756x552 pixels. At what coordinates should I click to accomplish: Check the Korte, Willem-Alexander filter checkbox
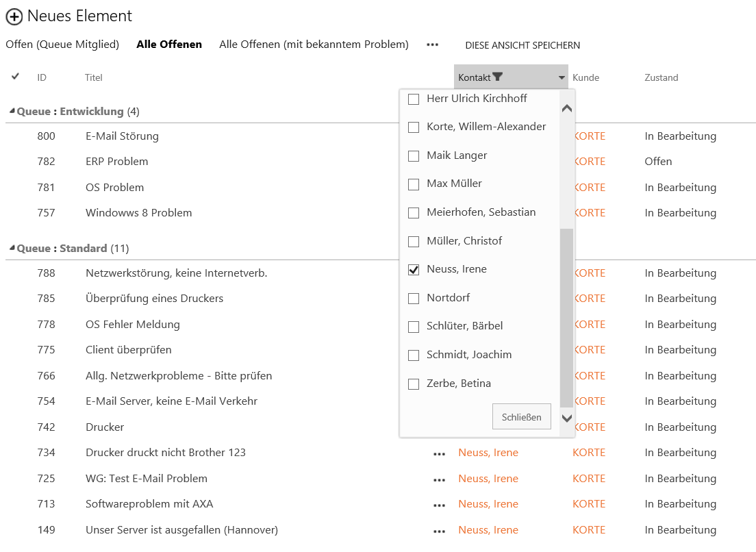tap(414, 127)
